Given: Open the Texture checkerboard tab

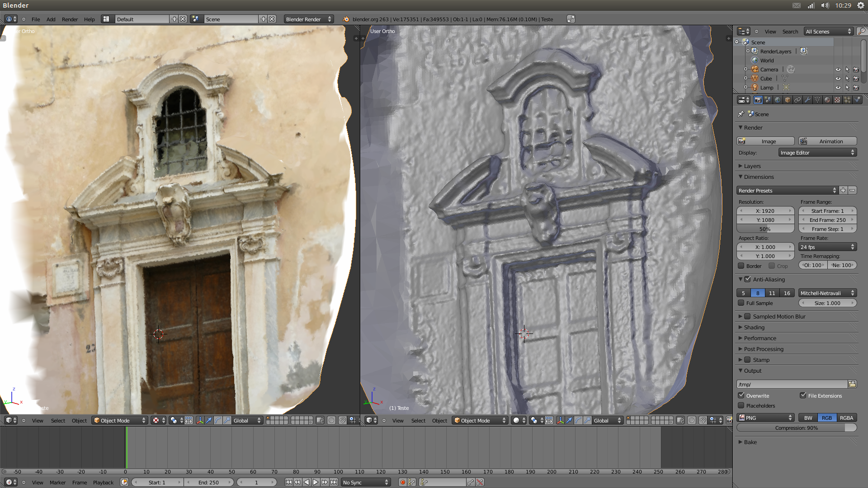Looking at the screenshot, I should 837,100.
